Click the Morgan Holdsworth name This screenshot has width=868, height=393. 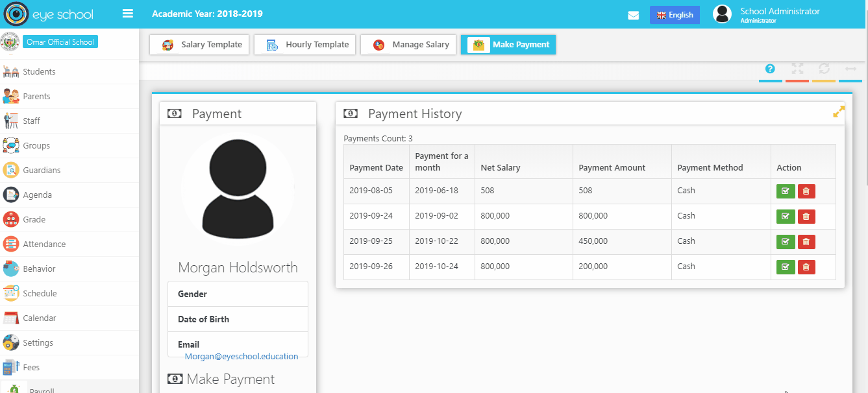(x=238, y=268)
